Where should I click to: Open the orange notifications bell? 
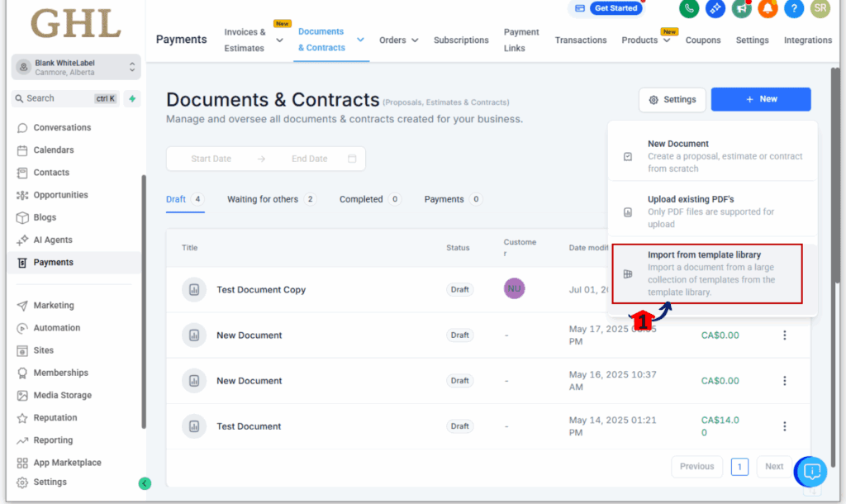(768, 8)
